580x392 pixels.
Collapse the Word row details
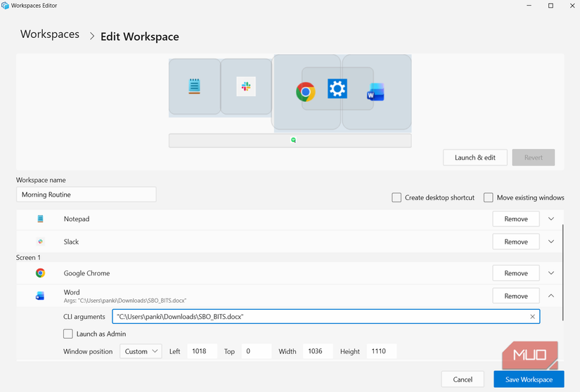[551, 296]
